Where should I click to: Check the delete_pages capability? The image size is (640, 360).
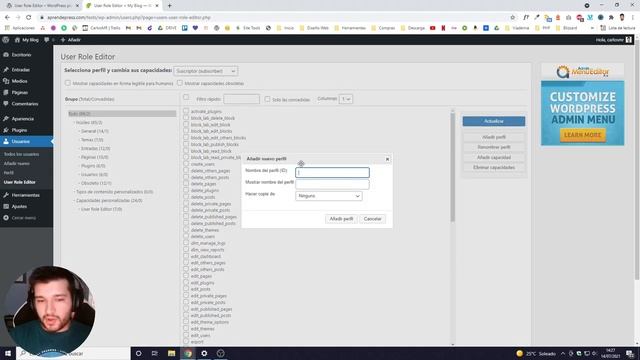point(186,184)
